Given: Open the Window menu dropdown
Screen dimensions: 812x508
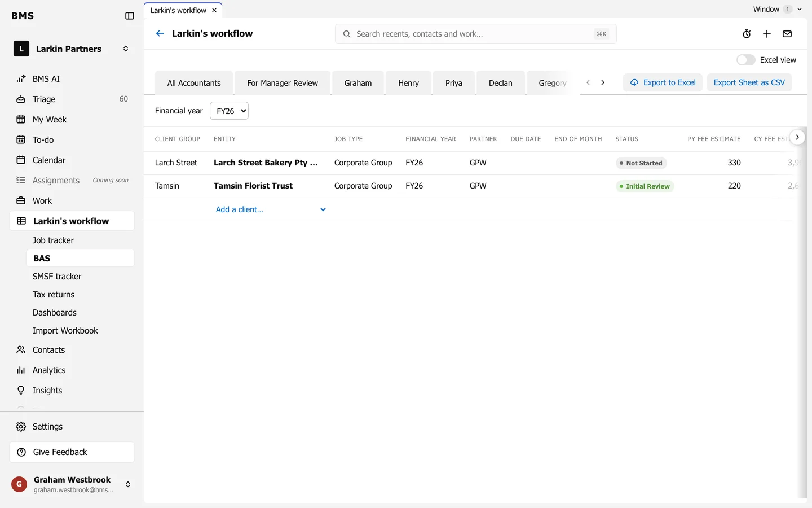Looking at the screenshot, I should pyautogui.click(x=778, y=9).
